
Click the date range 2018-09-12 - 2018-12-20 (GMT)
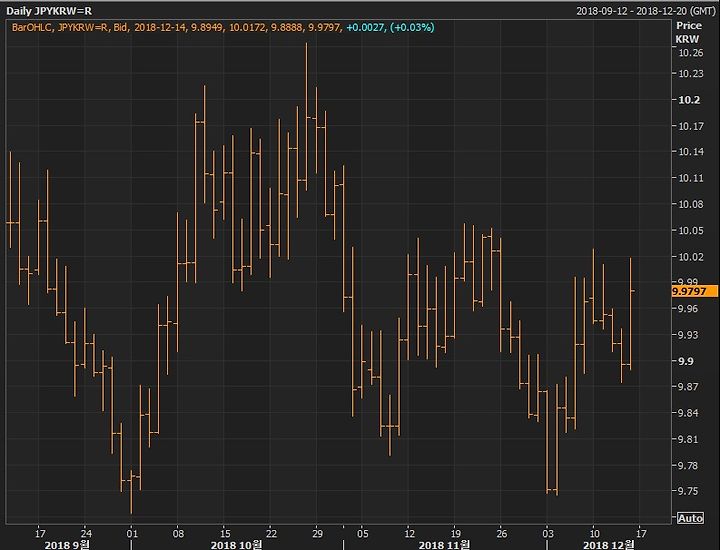point(646,11)
